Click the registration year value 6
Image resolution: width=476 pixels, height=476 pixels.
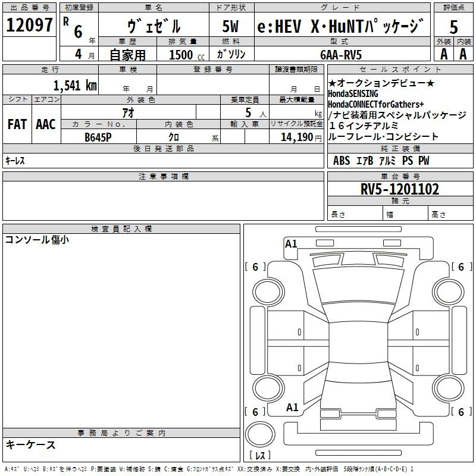(78, 32)
